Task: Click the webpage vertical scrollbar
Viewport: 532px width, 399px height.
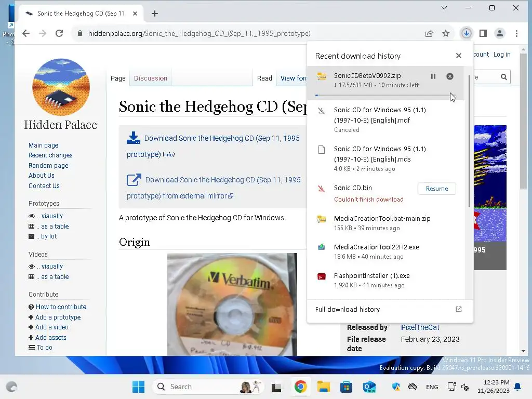Action: click(x=523, y=121)
